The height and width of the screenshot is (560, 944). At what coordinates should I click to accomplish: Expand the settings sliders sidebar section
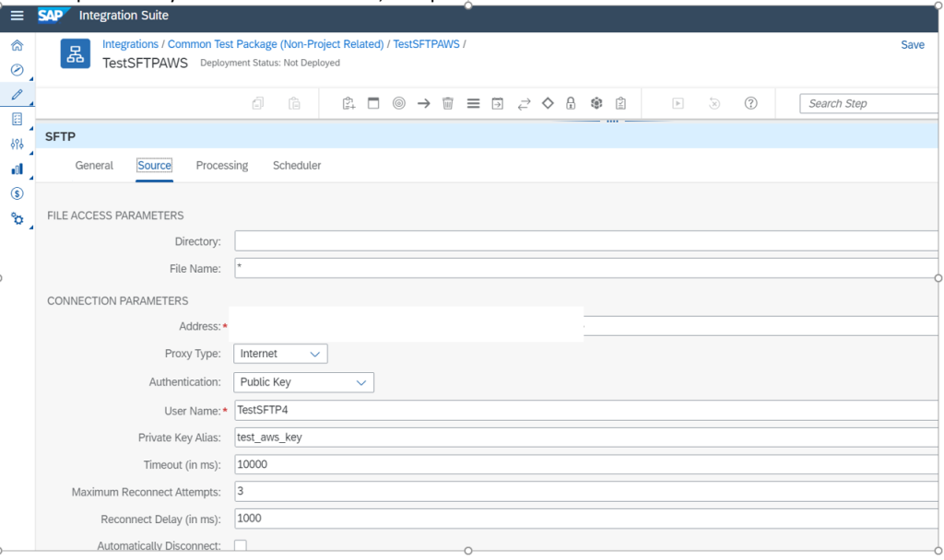17,144
